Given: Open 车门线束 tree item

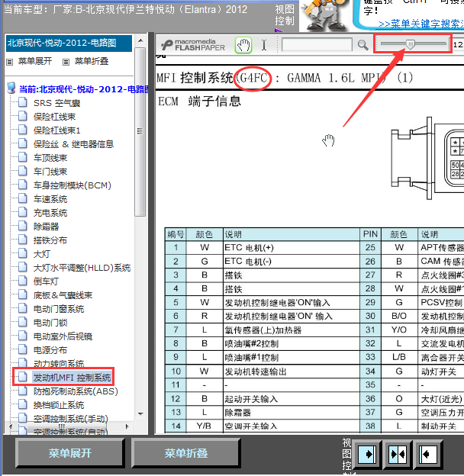Looking at the screenshot, I should [50, 172].
